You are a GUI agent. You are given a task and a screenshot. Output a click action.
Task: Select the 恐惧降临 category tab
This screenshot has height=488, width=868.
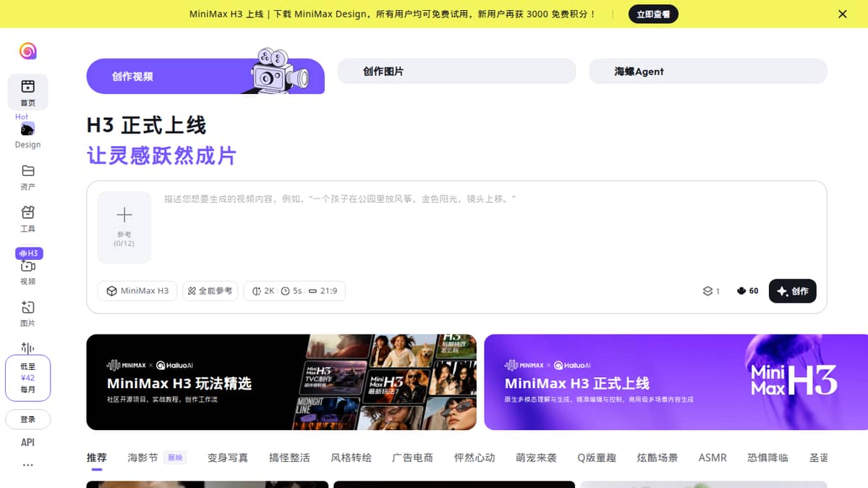767,458
